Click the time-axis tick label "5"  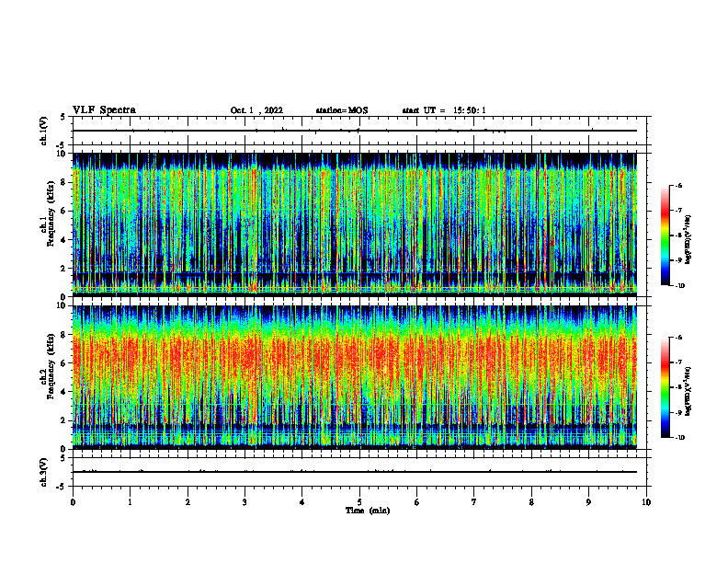click(x=359, y=502)
